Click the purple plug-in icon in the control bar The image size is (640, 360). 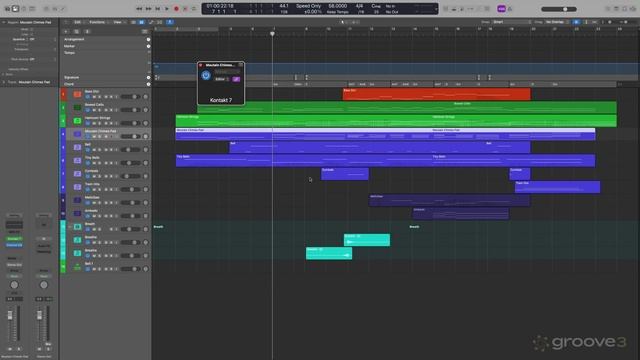[501, 9]
